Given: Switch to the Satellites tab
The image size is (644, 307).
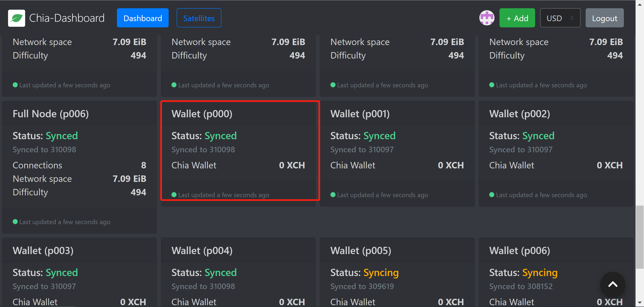Looking at the screenshot, I should tap(199, 18).
